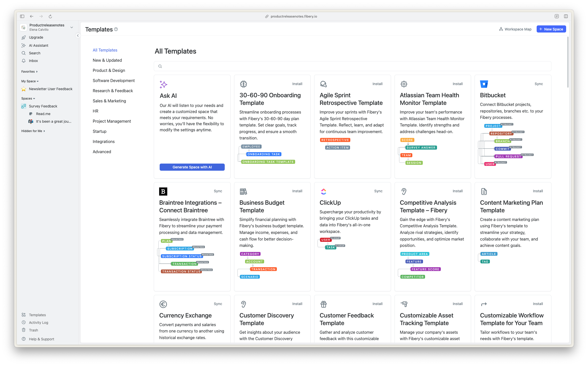Open the Activity Log clock icon
The image size is (588, 366).
tap(24, 322)
